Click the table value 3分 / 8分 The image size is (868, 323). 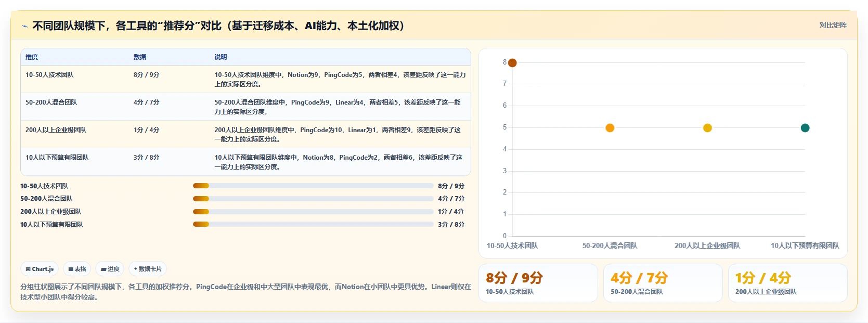coord(147,158)
